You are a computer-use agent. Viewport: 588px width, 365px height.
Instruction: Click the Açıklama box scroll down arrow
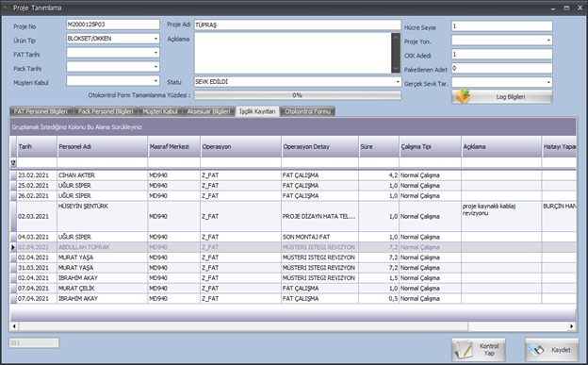point(396,69)
